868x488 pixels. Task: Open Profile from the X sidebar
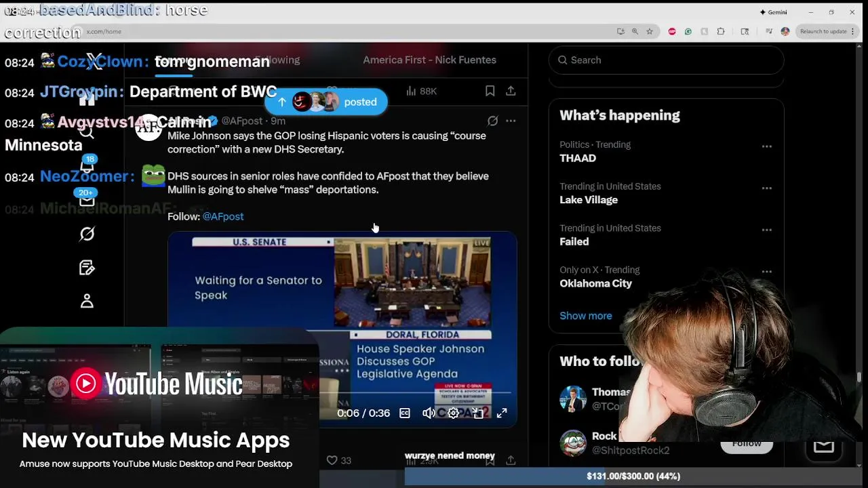tap(87, 301)
